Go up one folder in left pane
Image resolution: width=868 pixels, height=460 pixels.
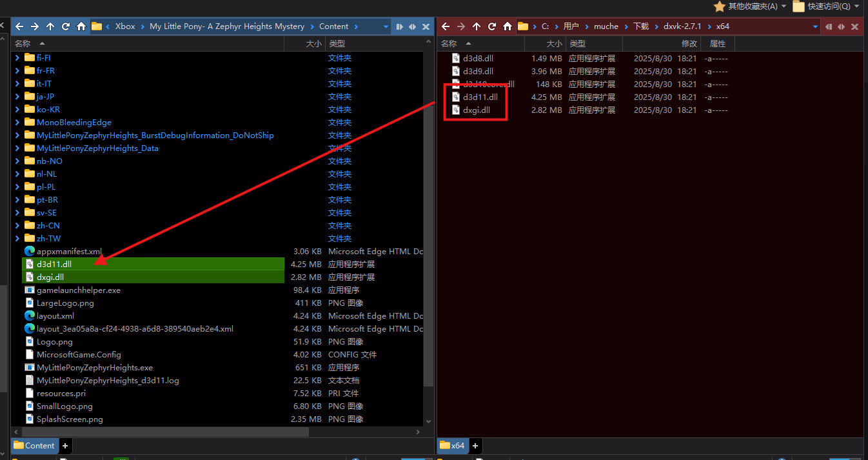50,26
